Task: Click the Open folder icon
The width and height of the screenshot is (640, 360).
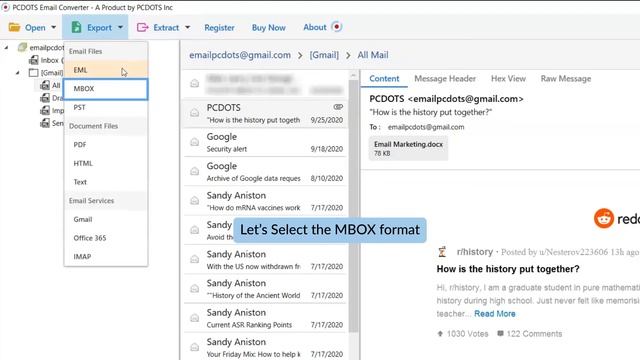Action: click(x=15, y=27)
